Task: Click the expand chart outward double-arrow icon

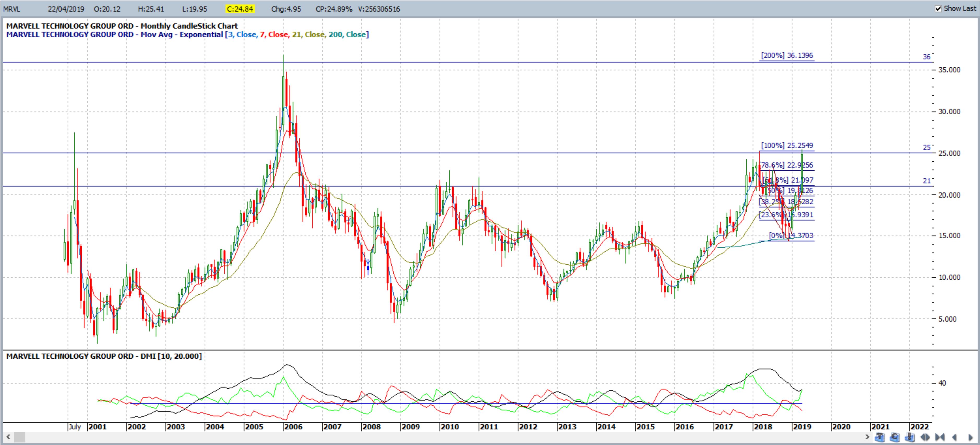Action: point(925,437)
